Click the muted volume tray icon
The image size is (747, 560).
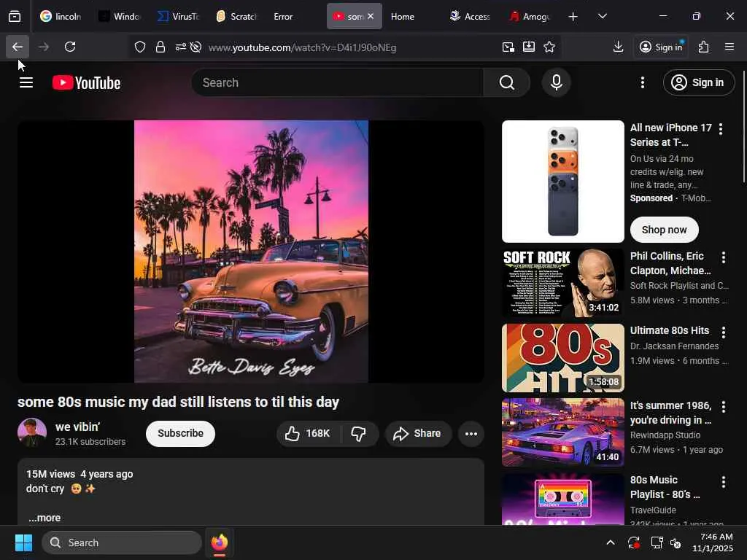tap(676, 542)
